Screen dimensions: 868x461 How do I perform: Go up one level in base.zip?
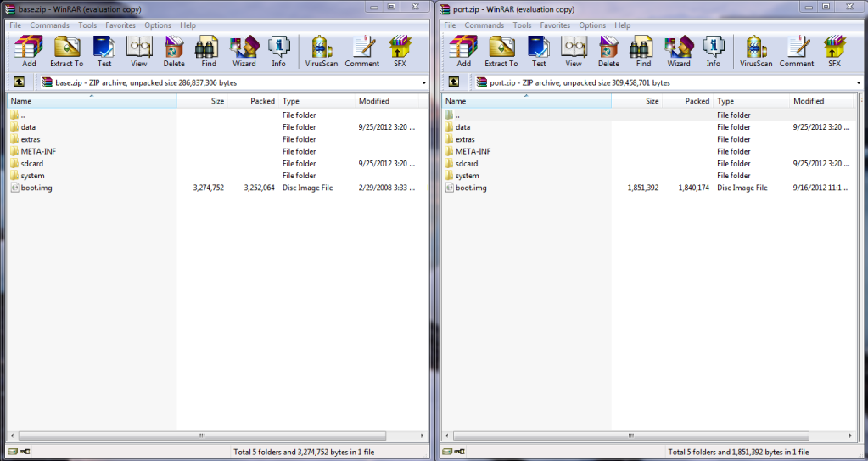click(x=20, y=82)
